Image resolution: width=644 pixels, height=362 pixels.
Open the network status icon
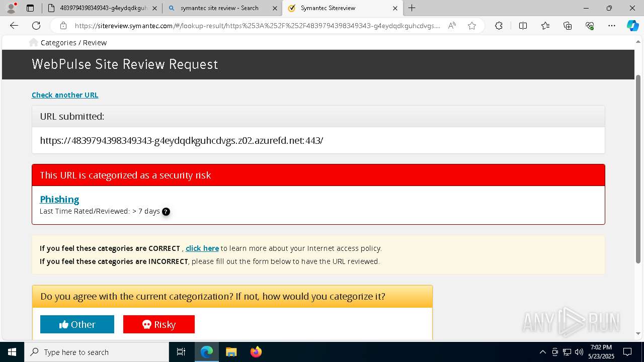click(567, 352)
